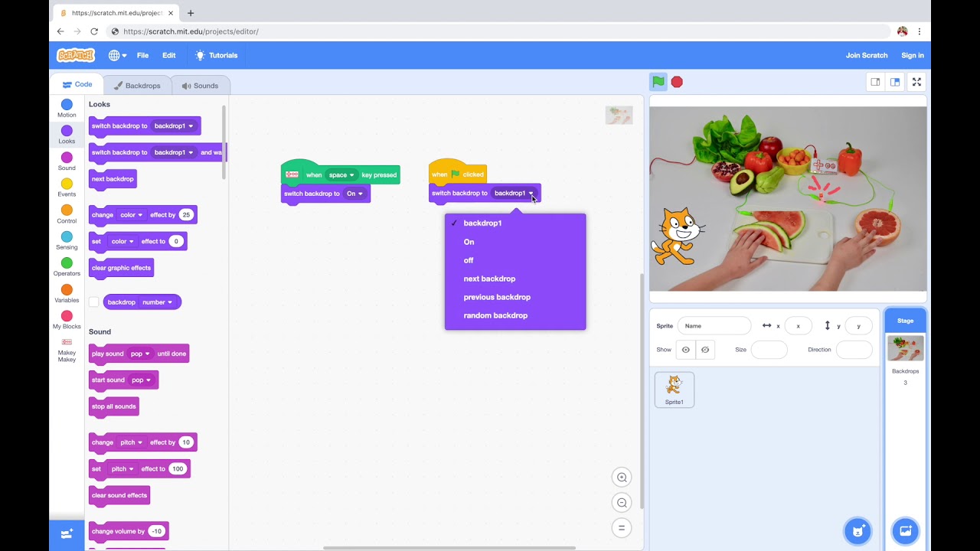Show the sprite using the eye icon

click(685, 350)
